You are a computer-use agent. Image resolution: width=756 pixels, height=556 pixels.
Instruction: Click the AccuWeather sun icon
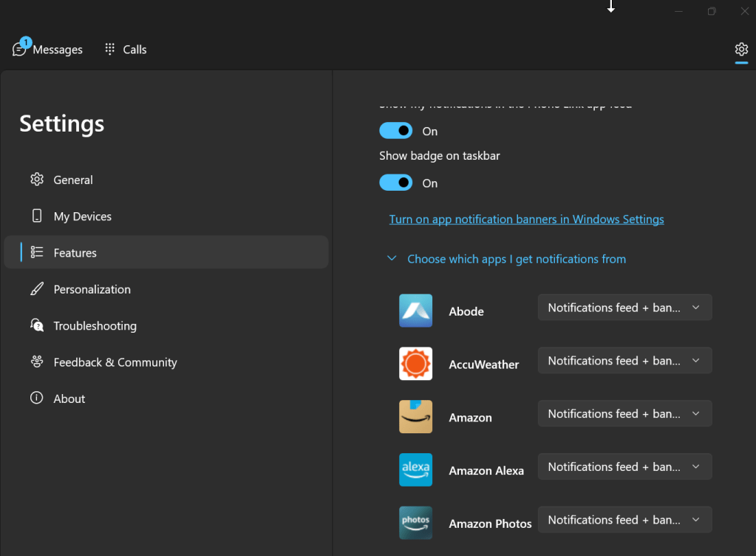point(415,364)
